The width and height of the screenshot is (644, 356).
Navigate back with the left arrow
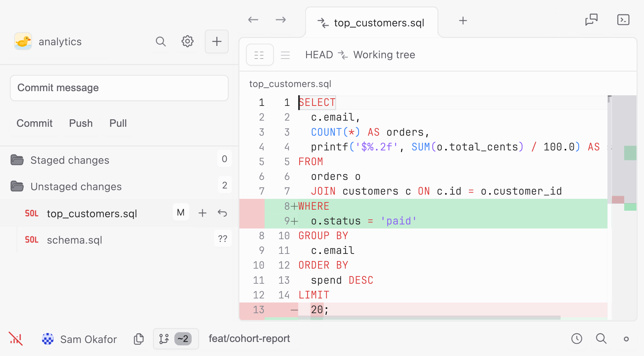coord(253,20)
